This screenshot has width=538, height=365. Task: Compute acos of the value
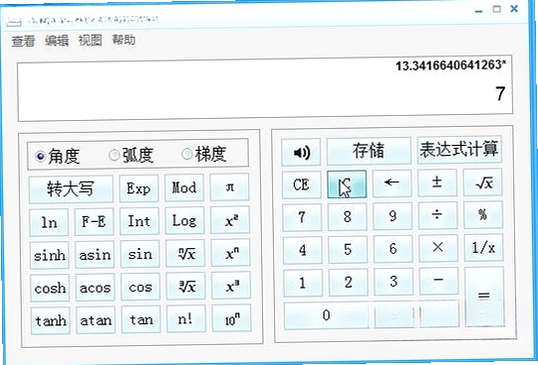(x=95, y=287)
